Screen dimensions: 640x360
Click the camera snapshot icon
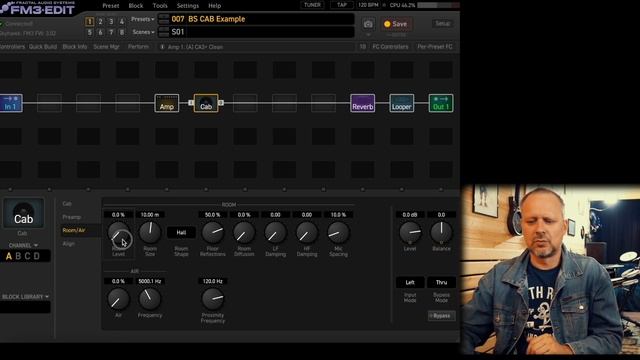[368, 24]
